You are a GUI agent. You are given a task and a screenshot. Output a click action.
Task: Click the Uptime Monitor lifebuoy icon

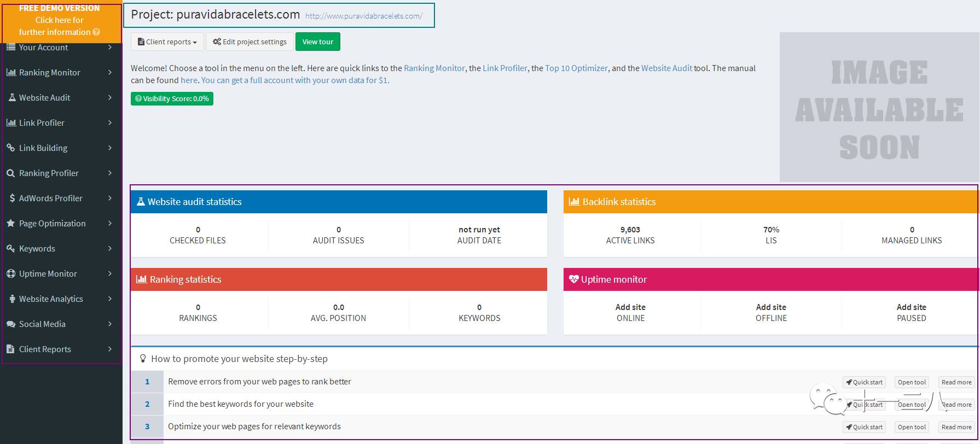pos(11,273)
